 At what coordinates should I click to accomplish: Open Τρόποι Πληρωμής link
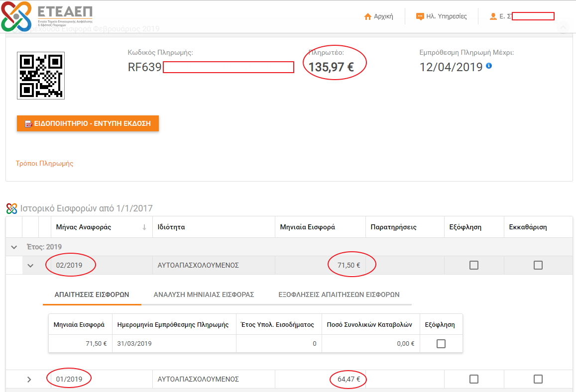tap(44, 163)
